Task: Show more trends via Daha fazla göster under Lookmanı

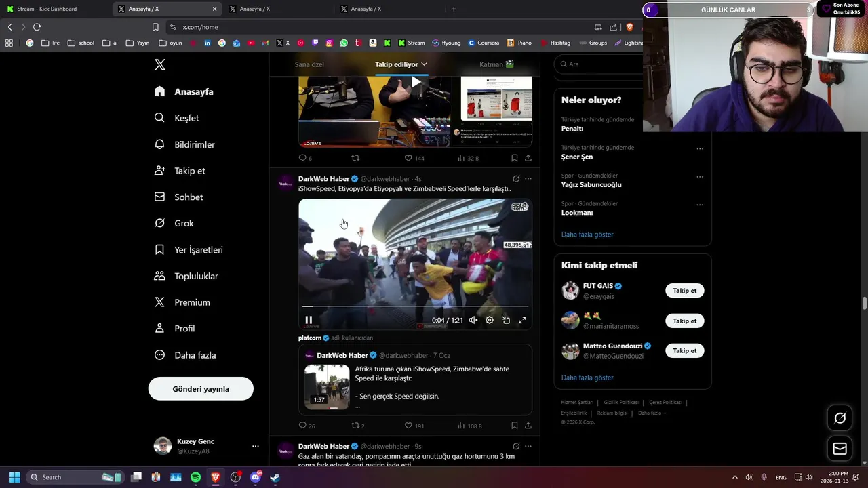Action: pos(587,235)
